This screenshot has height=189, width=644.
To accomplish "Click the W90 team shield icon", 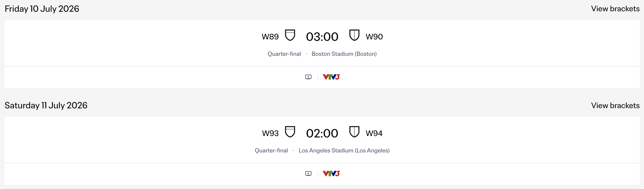I will [354, 35].
